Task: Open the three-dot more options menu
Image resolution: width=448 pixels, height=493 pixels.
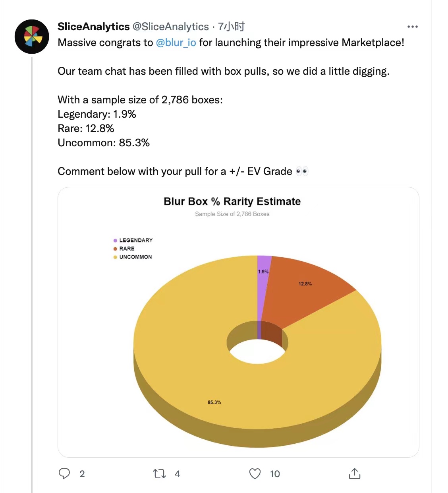Action: coord(413,27)
